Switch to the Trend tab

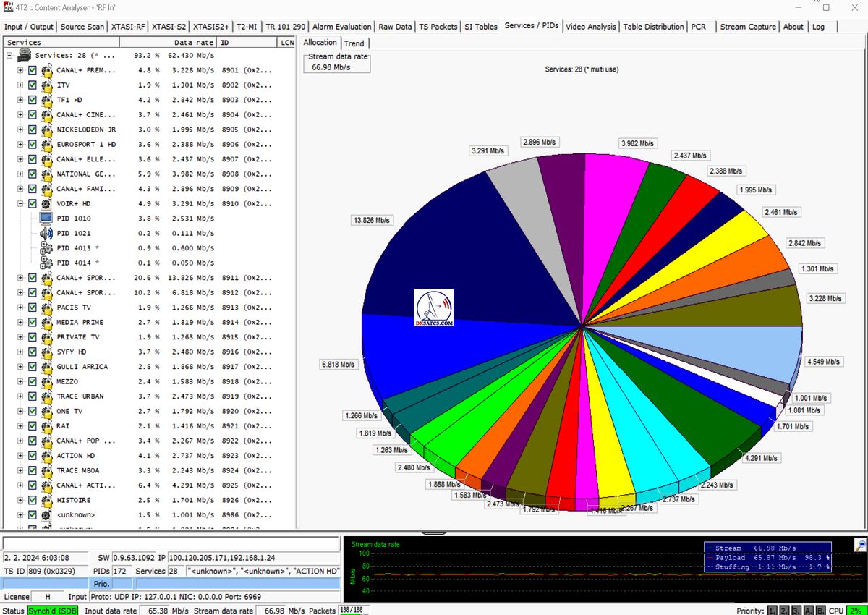[354, 43]
